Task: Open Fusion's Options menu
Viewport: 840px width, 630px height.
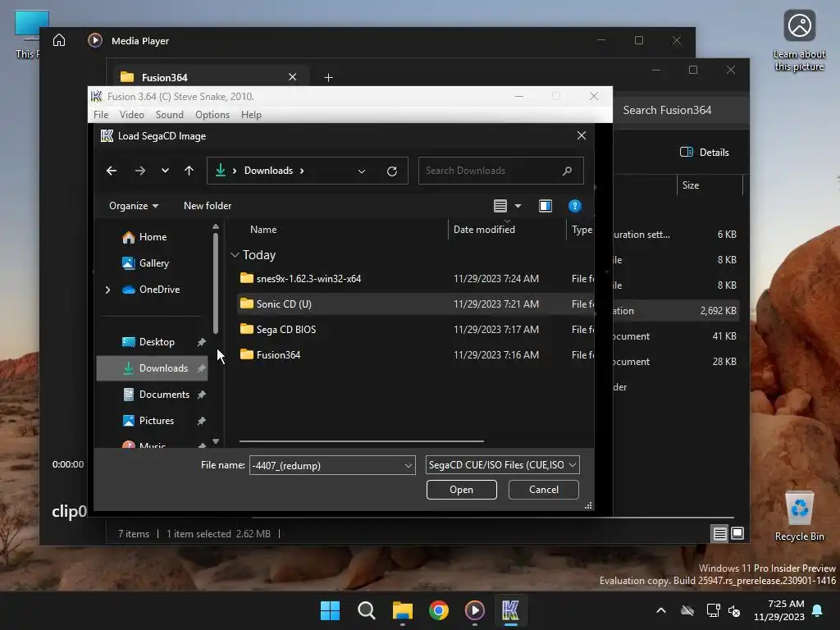Action: 212,115
